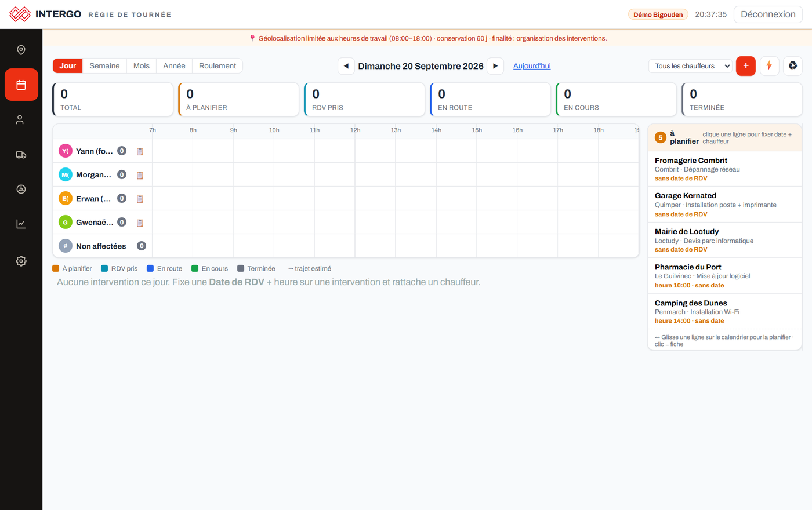Open the person sidebar icon

coord(21,119)
